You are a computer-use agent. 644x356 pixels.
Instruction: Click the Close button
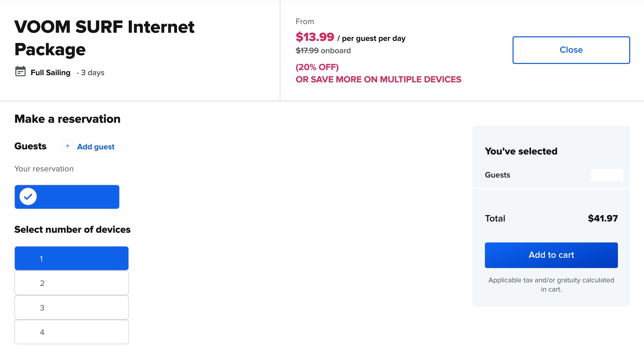point(571,50)
